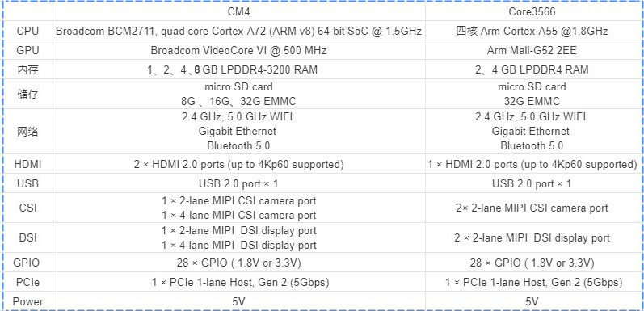Select the CM4 column header cell

[238, 11]
